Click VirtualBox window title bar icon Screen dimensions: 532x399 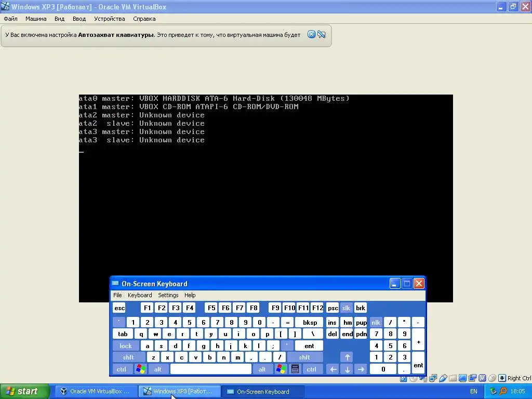[5, 6]
